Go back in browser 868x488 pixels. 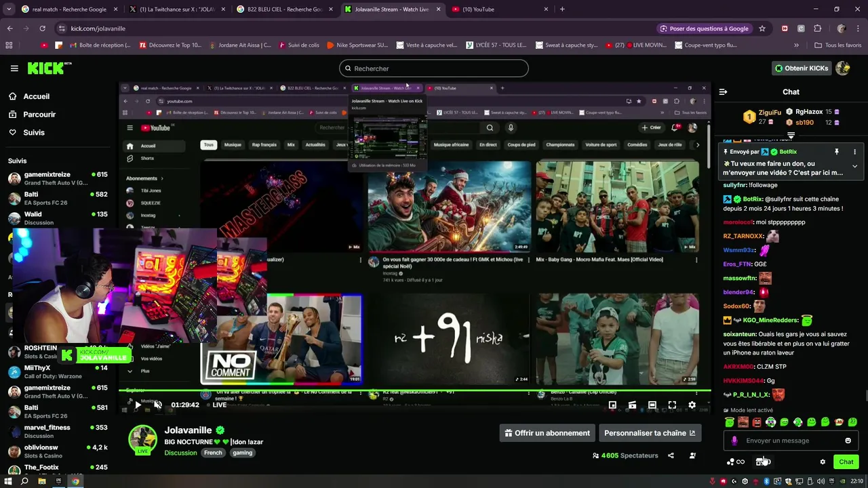9,28
